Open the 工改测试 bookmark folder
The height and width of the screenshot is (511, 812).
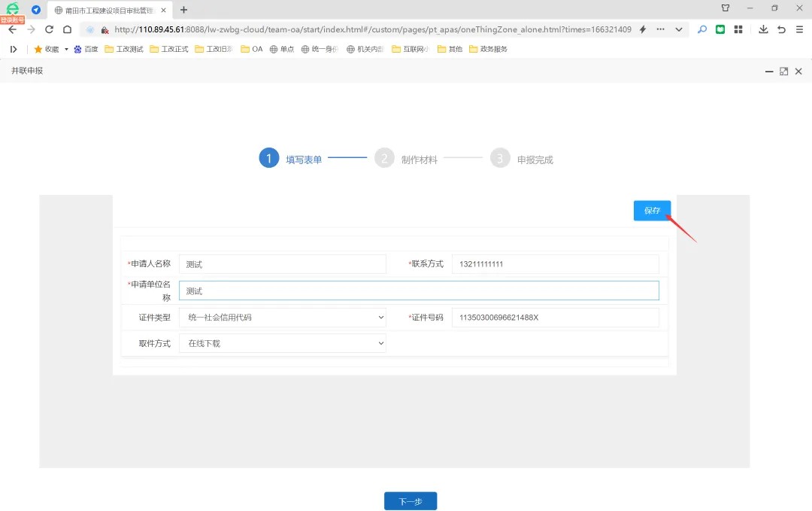tap(124, 49)
